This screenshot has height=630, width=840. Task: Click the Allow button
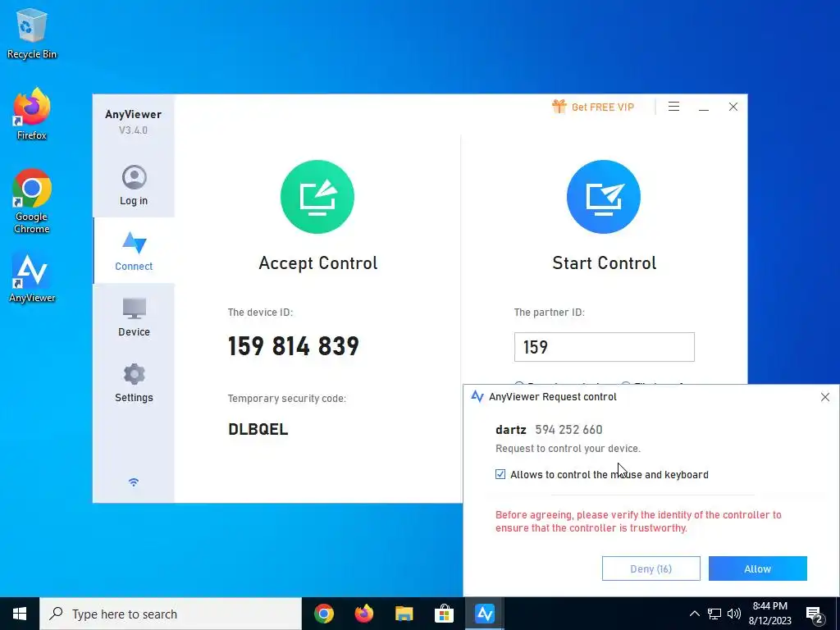point(757,568)
